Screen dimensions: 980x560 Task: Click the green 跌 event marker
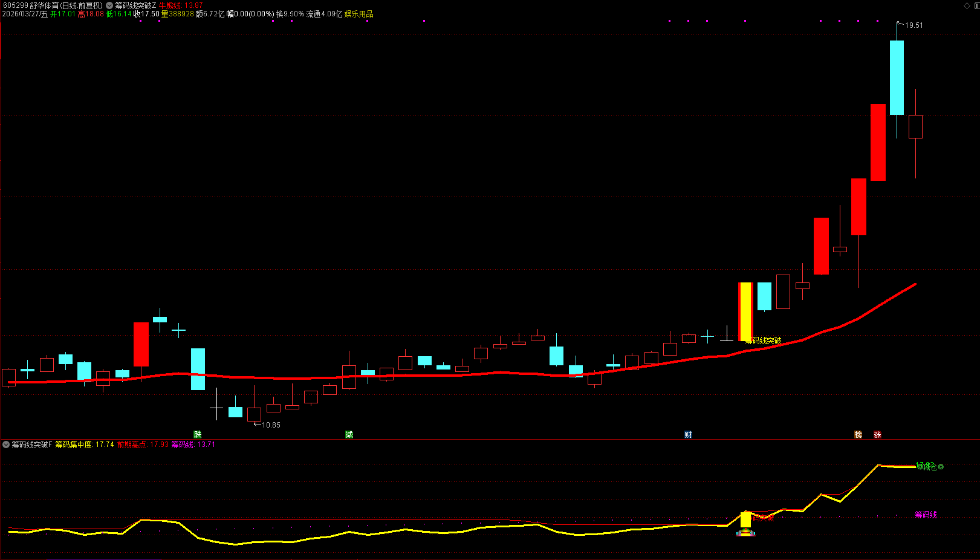(197, 434)
